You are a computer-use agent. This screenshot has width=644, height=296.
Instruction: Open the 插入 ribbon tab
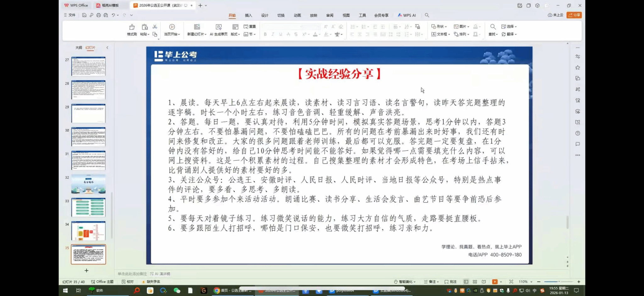click(x=248, y=15)
